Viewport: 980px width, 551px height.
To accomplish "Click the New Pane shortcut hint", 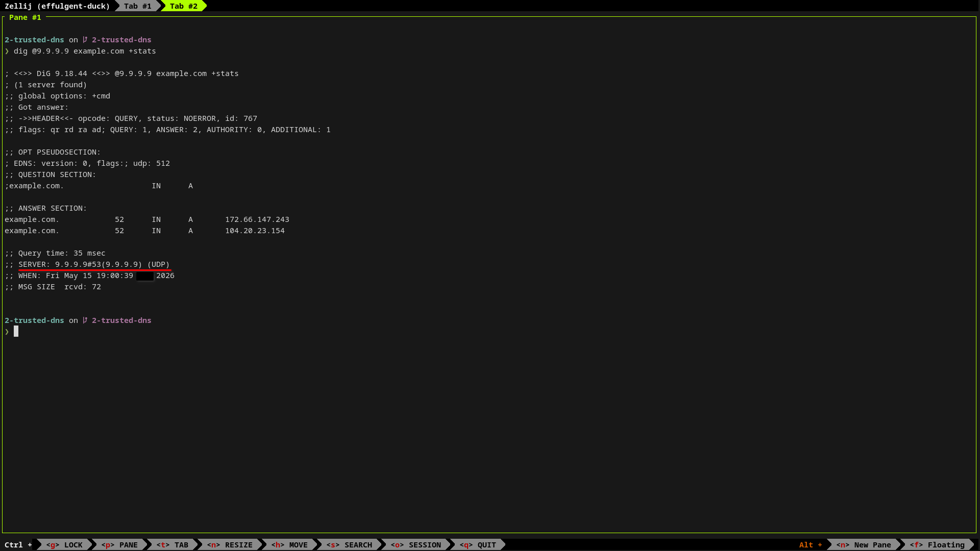I will click(864, 545).
